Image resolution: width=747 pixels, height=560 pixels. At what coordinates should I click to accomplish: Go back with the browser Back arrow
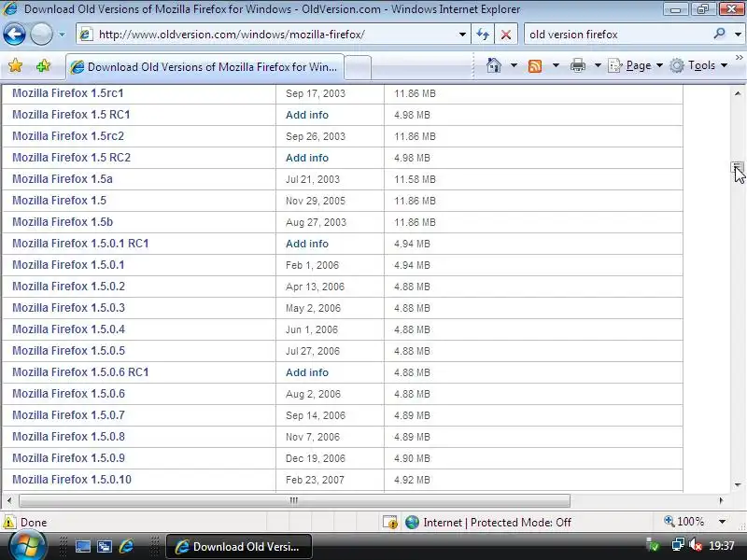(x=14, y=35)
